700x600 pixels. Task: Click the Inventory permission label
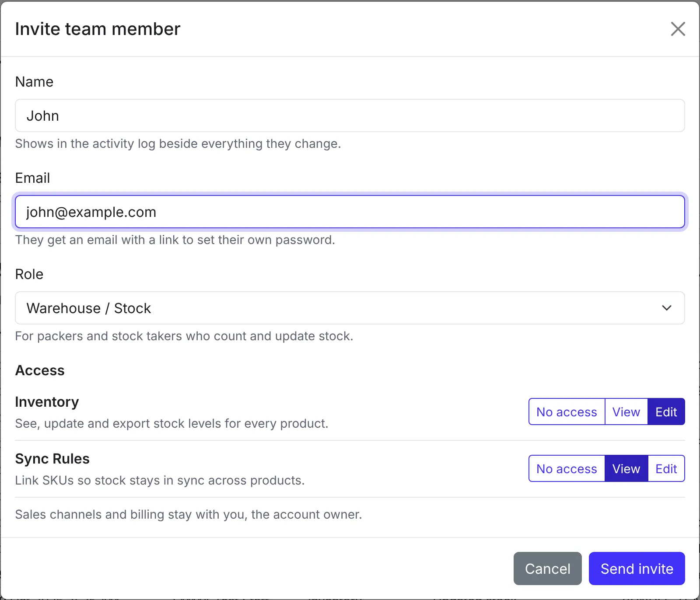[47, 402]
